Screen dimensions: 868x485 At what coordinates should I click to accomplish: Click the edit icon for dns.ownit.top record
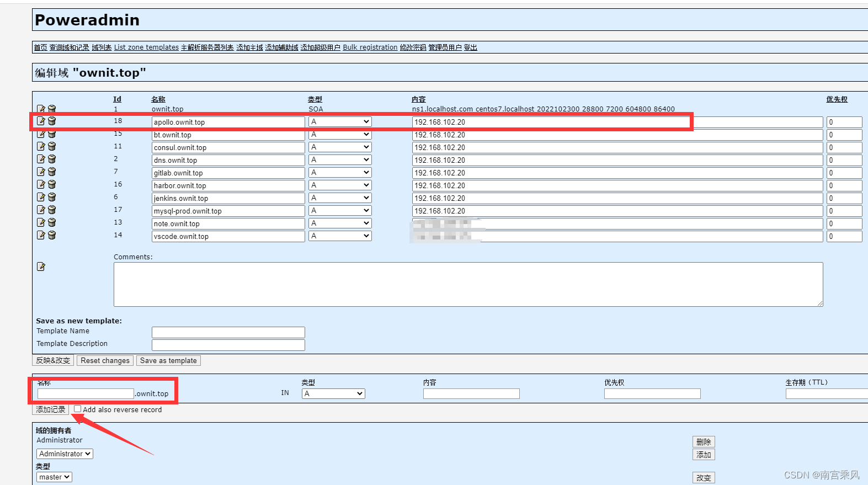(x=41, y=159)
